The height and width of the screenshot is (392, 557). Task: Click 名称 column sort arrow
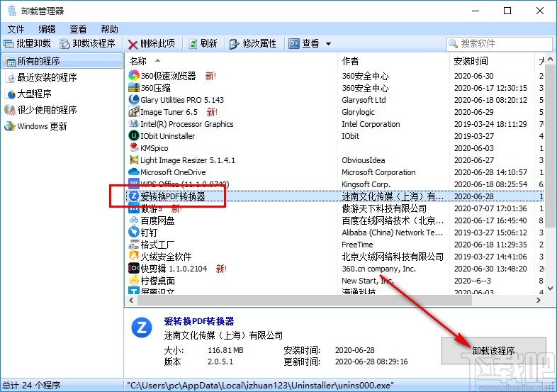157,60
